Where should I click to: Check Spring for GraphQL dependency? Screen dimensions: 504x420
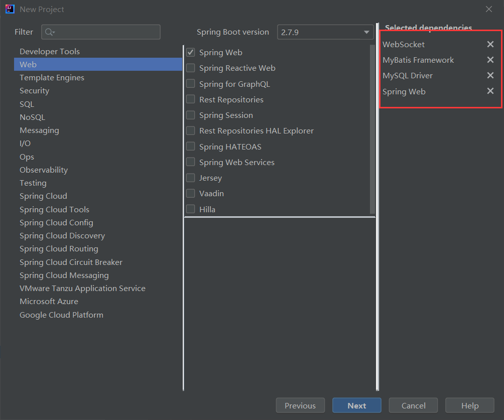point(191,84)
